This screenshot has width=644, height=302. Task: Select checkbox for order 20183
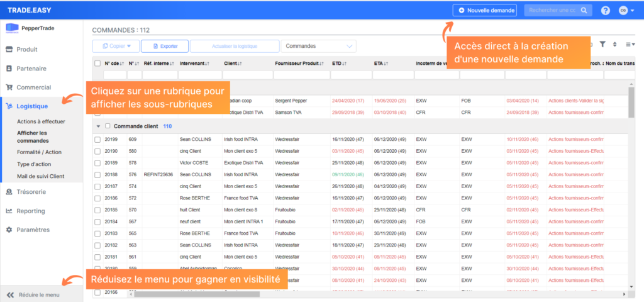click(x=97, y=233)
